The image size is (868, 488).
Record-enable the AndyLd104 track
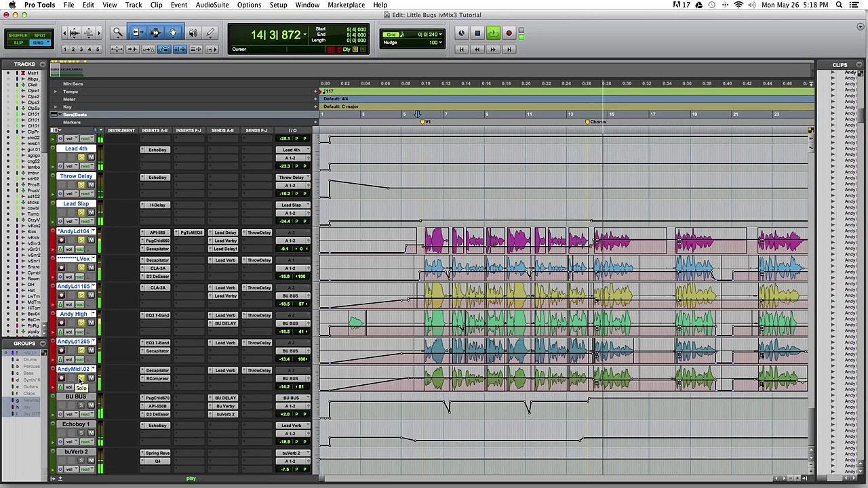pyautogui.click(x=61, y=241)
